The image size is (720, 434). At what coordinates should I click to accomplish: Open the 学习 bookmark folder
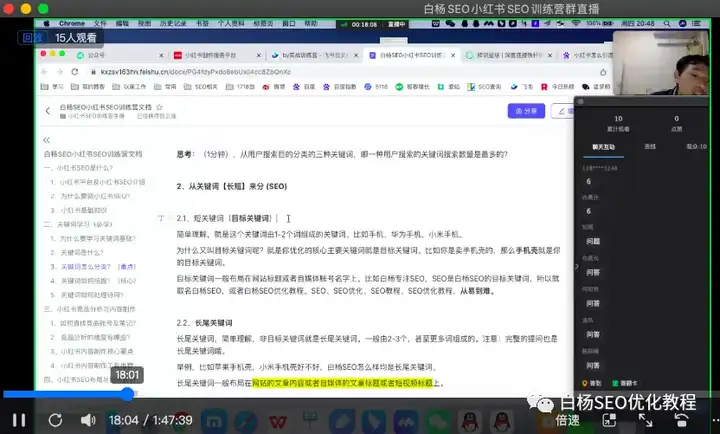52,86
